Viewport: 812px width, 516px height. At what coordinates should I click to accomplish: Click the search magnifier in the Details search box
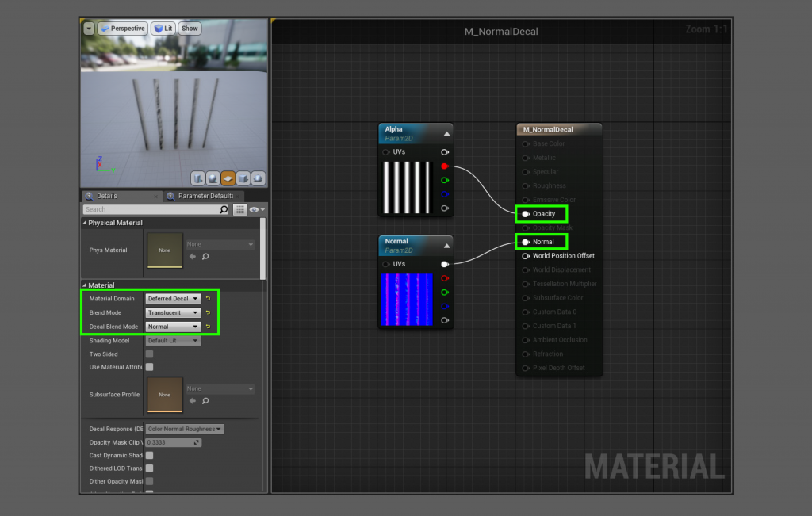coord(224,209)
